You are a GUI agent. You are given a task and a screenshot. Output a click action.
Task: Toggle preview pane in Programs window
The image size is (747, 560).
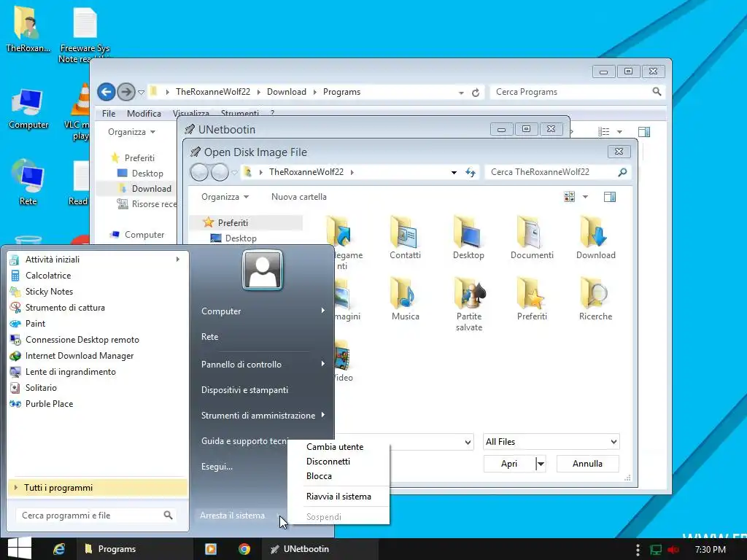(643, 132)
